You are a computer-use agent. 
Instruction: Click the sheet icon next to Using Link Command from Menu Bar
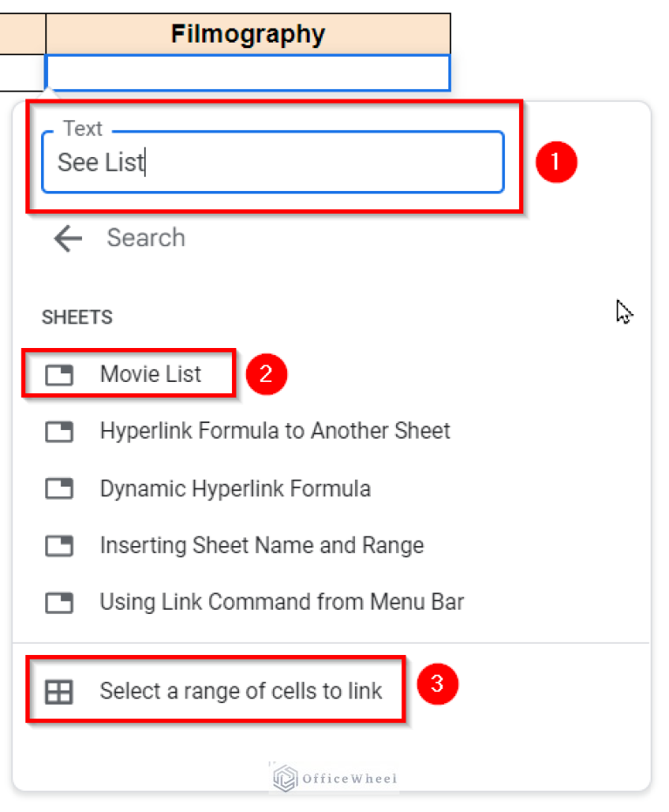tap(58, 603)
